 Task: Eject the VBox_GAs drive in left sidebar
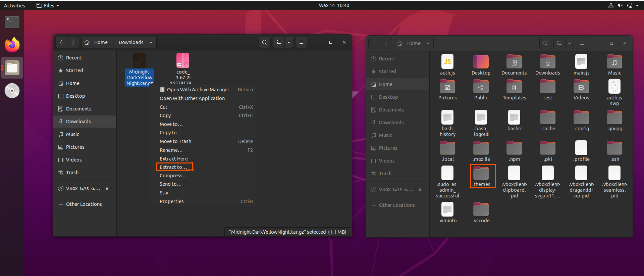tap(107, 188)
